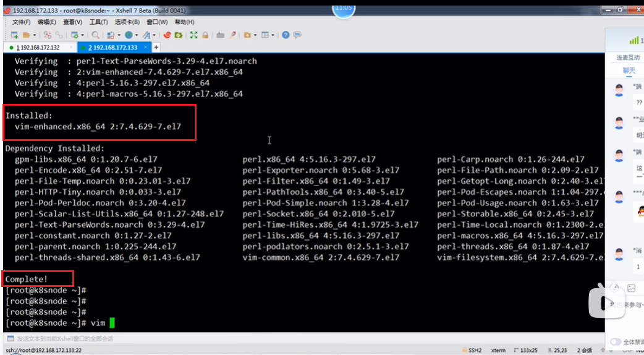This screenshot has width=644, height=355.
Task: Toggle full screen green arrows icon
Action: [x=193, y=35]
